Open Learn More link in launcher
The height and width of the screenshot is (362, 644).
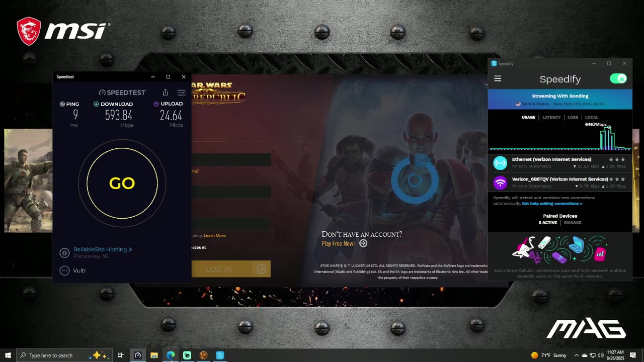(x=215, y=236)
